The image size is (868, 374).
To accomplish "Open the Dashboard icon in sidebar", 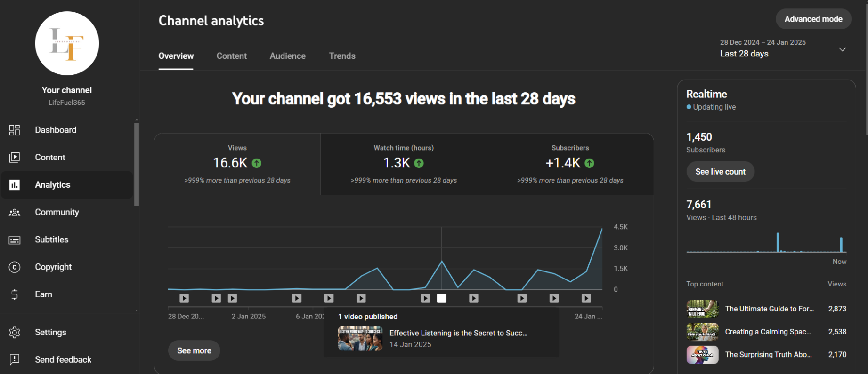I will click(x=15, y=130).
